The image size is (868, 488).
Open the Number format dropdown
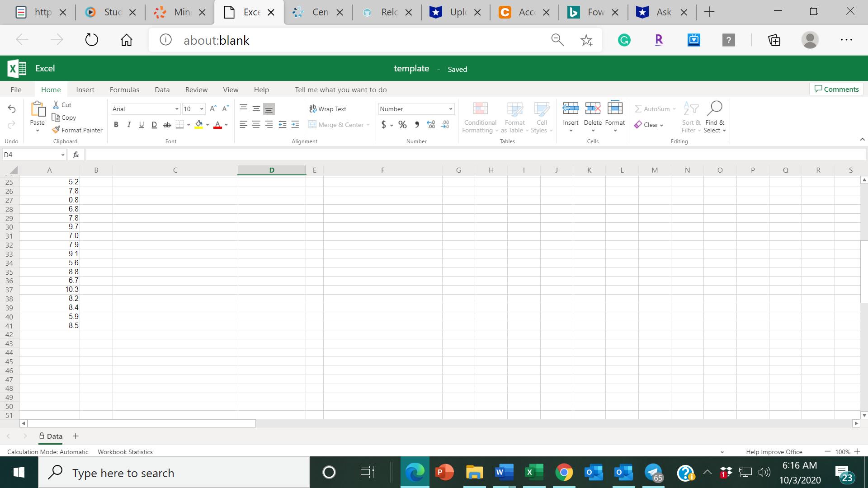point(450,109)
